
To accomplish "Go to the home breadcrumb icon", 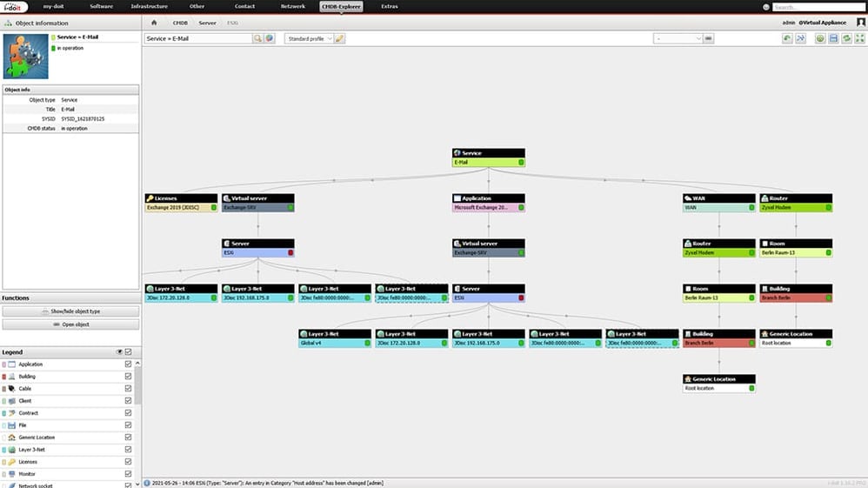I will click(154, 23).
